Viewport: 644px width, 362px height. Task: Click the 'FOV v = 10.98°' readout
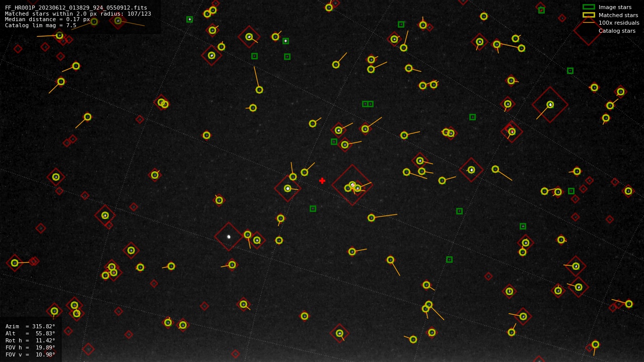coord(30,354)
